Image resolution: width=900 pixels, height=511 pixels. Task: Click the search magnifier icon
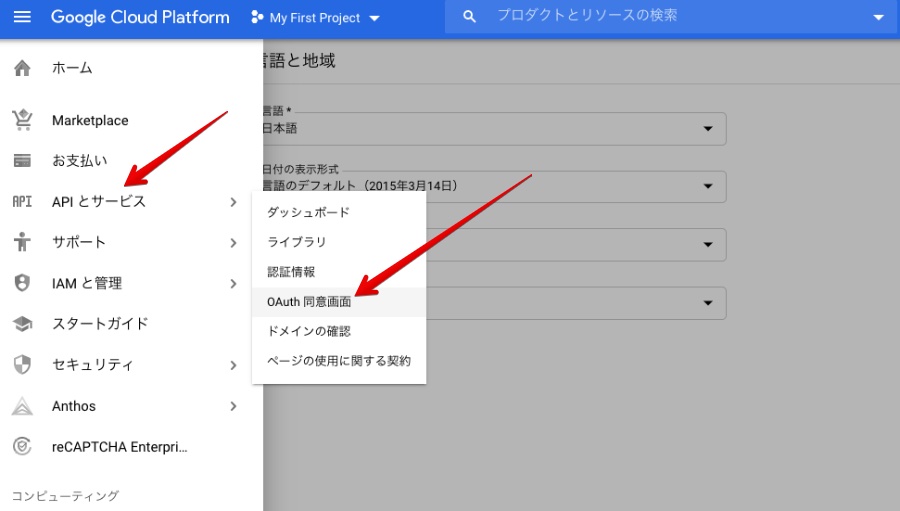tap(469, 17)
